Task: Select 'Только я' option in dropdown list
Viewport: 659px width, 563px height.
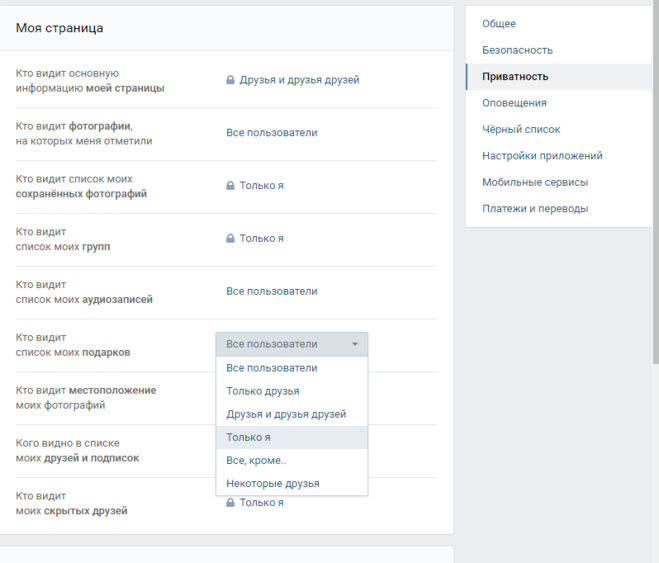Action: click(x=249, y=437)
